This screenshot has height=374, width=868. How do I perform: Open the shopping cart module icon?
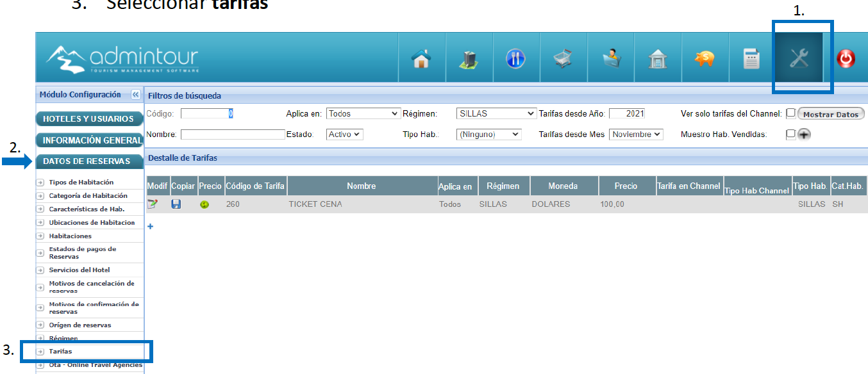tap(562, 59)
